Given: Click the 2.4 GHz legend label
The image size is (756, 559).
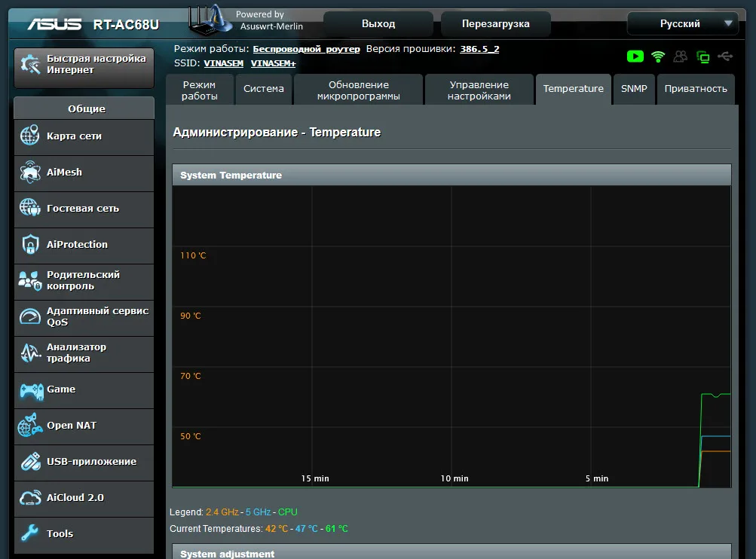Looking at the screenshot, I should tap(222, 512).
